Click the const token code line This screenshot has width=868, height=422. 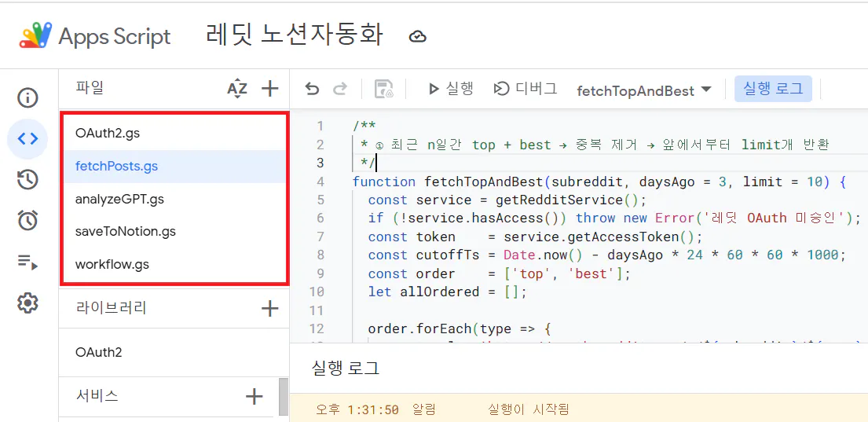coord(535,237)
